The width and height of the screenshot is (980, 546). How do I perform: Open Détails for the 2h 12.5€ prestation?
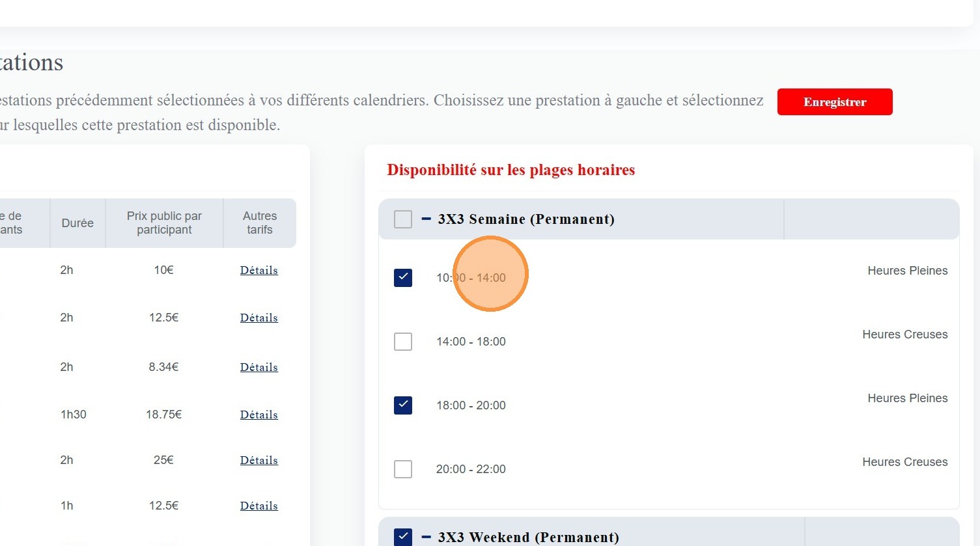click(259, 318)
